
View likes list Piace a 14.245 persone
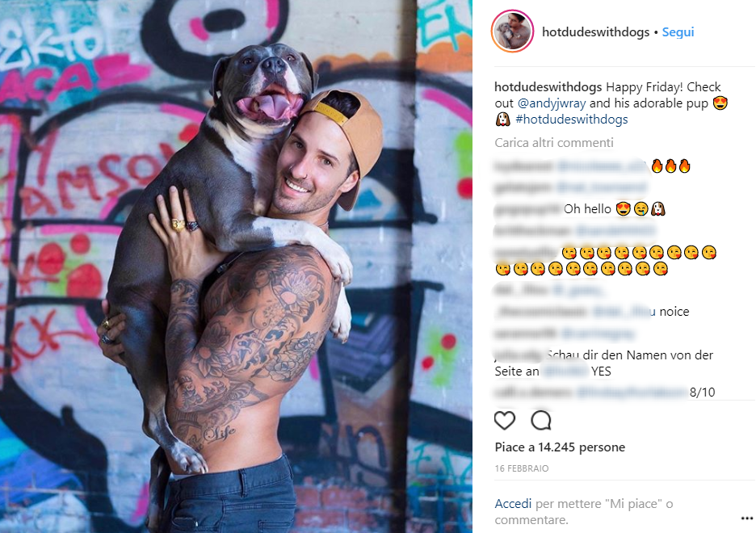(x=560, y=447)
